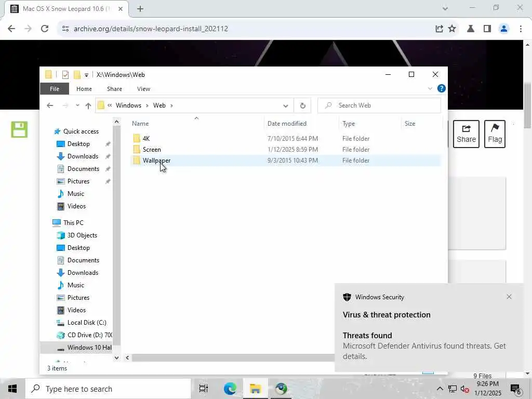The width and height of the screenshot is (532, 399).
Task: Open Pictures under Quick access
Action: point(78,181)
